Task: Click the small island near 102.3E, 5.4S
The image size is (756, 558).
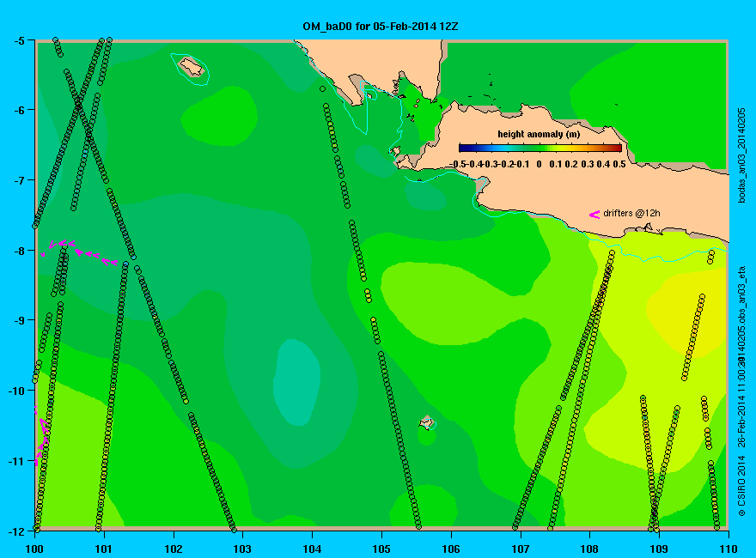Action: pyautogui.click(x=192, y=67)
